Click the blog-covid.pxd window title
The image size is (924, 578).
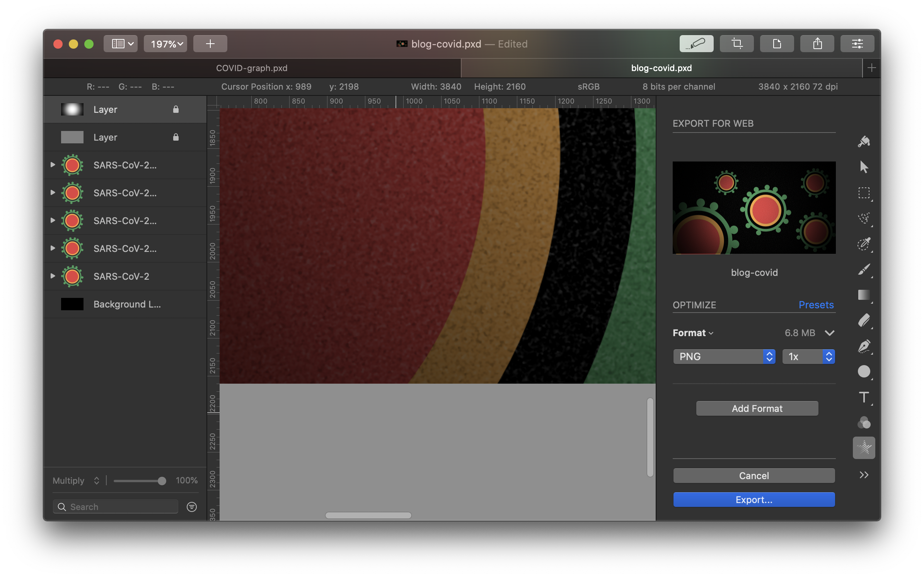[446, 44]
